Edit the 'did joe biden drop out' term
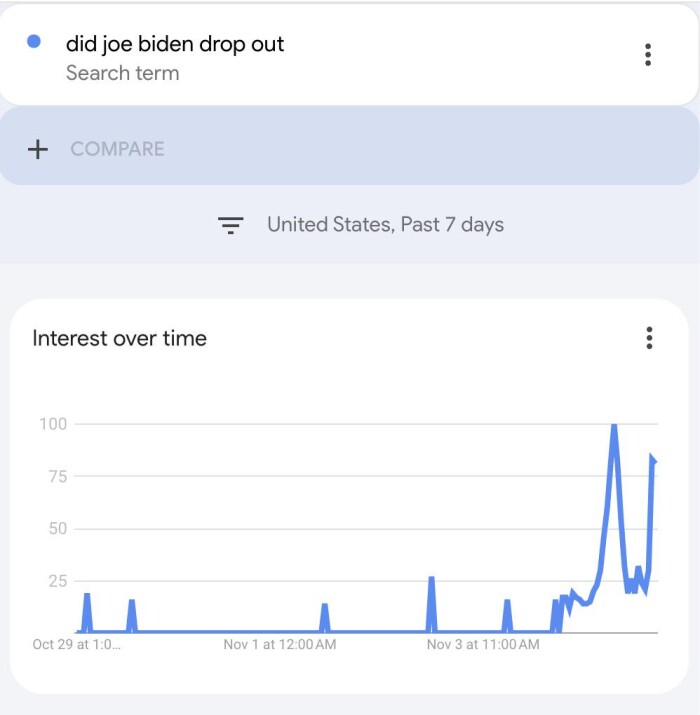This screenshot has width=700, height=715. pos(175,44)
